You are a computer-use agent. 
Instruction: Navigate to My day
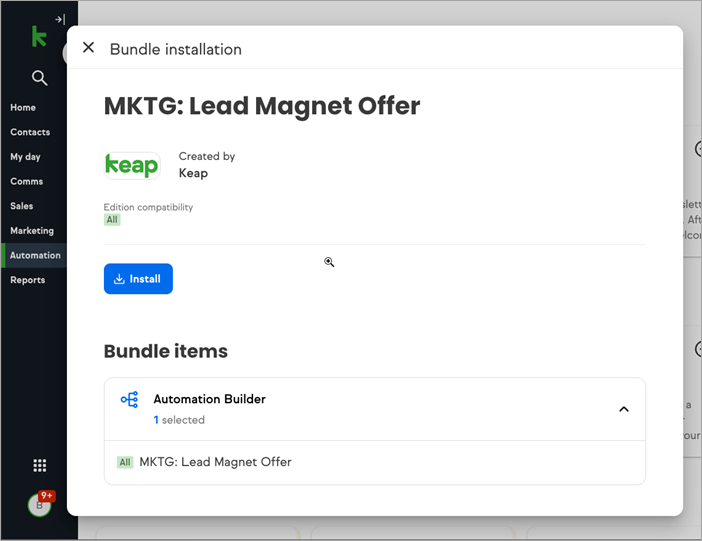coord(25,157)
